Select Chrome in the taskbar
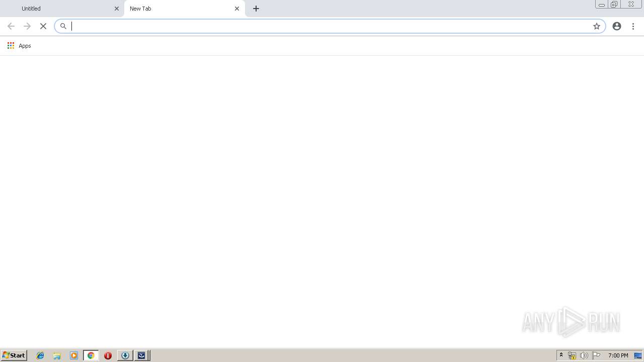 pos(91,355)
